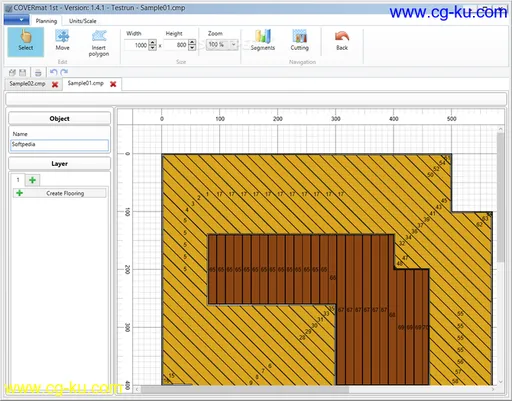512x401 pixels.
Task: Open the Segments view
Action: click(x=263, y=40)
